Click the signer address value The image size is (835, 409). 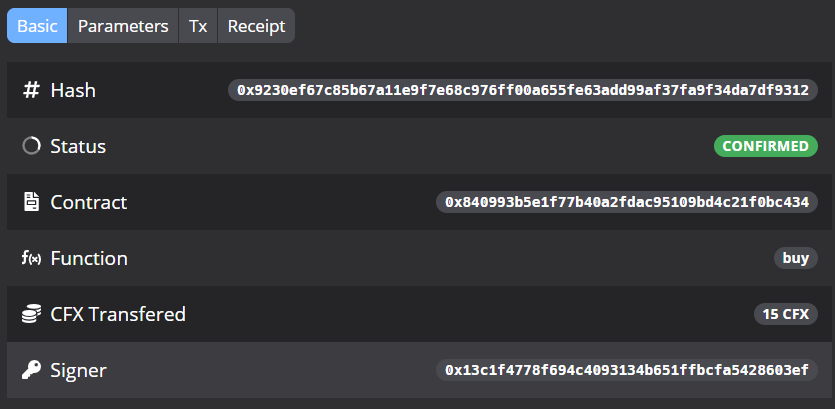[627, 370]
